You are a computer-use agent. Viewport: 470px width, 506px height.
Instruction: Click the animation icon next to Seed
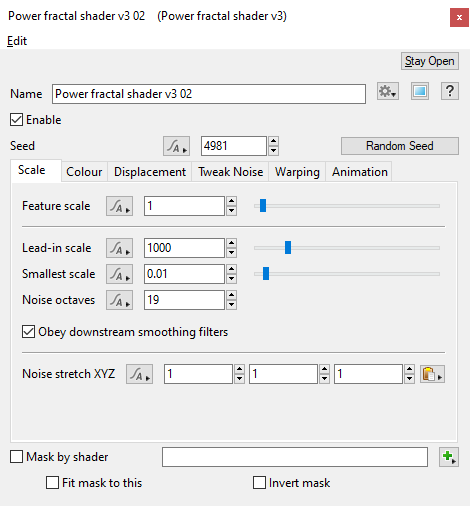[176, 146]
